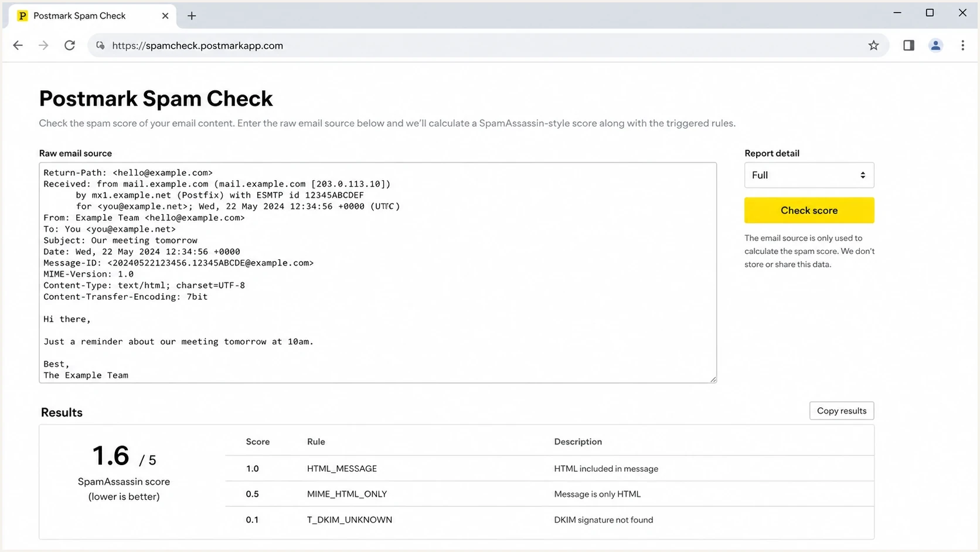The width and height of the screenshot is (980, 552).
Task: Click the Score column header
Action: tap(258, 442)
